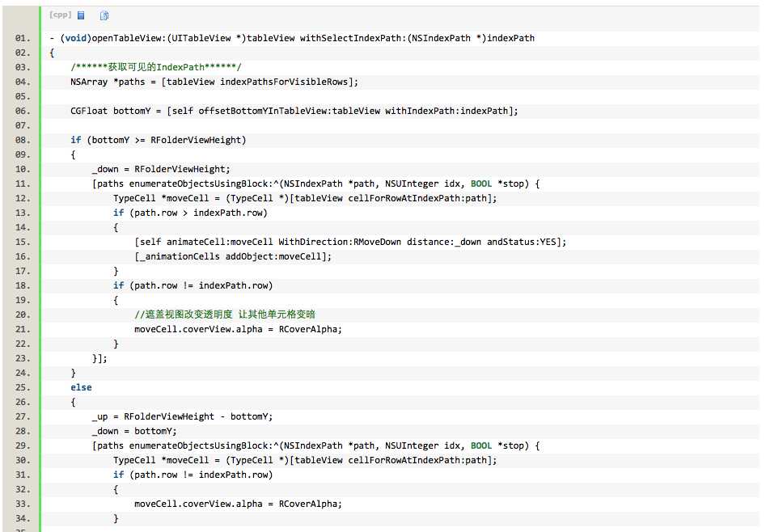Select the 'CGFloat bottomY' assignment line
This screenshot has height=532, width=783.
click(x=294, y=111)
